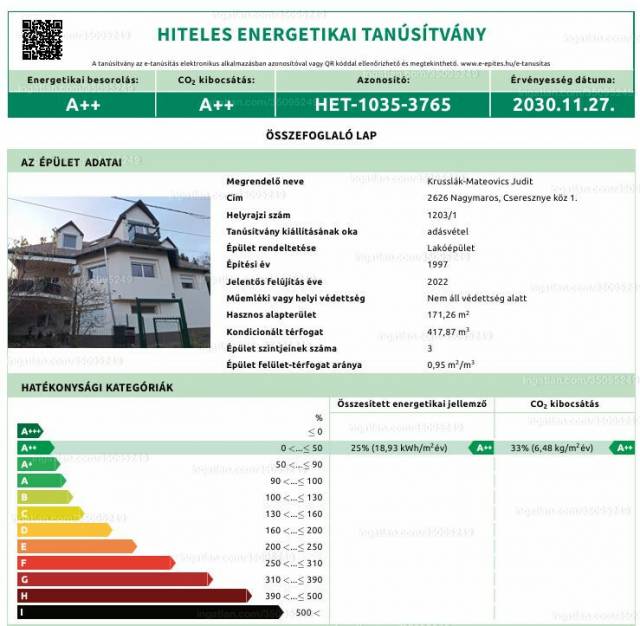Viewport: 640px width, 626px height.
Task: Click the AZ ÉPÜLET ADATAI section header
Action: click(x=71, y=161)
